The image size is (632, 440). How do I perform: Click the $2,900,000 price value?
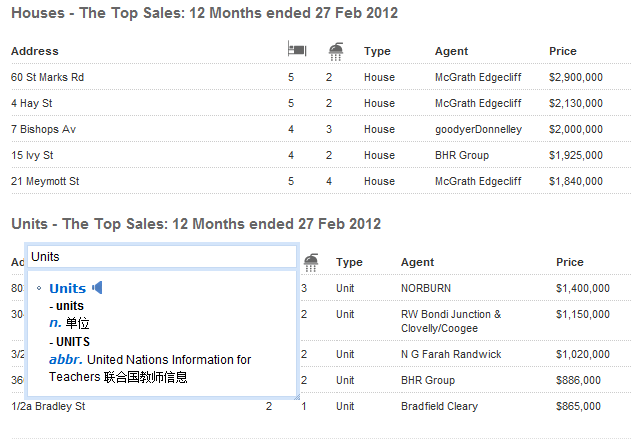point(576,77)
